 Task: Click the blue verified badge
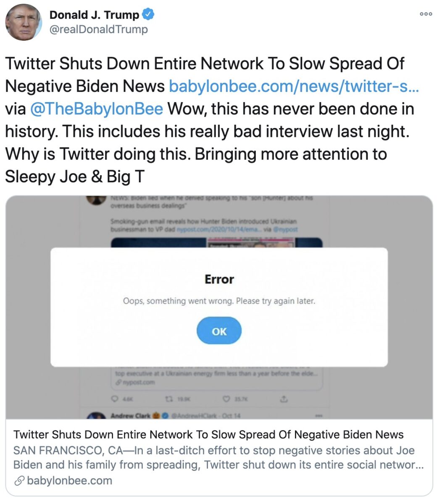[148, 14]
